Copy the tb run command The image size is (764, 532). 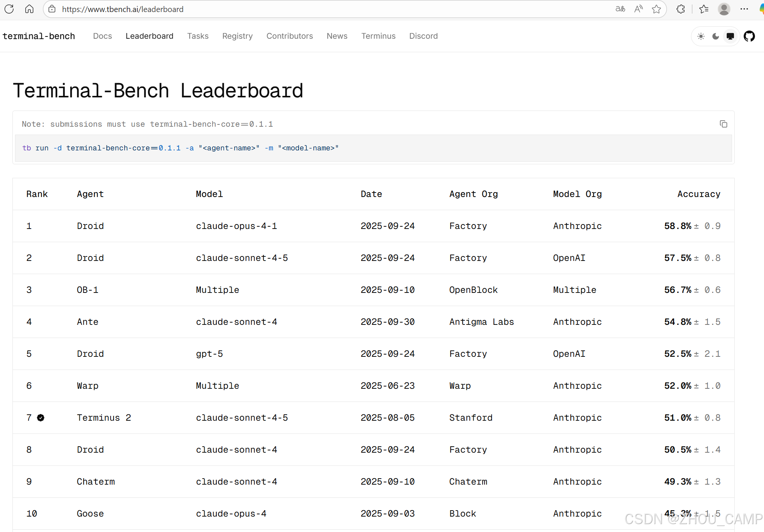(x=723, y=124)
